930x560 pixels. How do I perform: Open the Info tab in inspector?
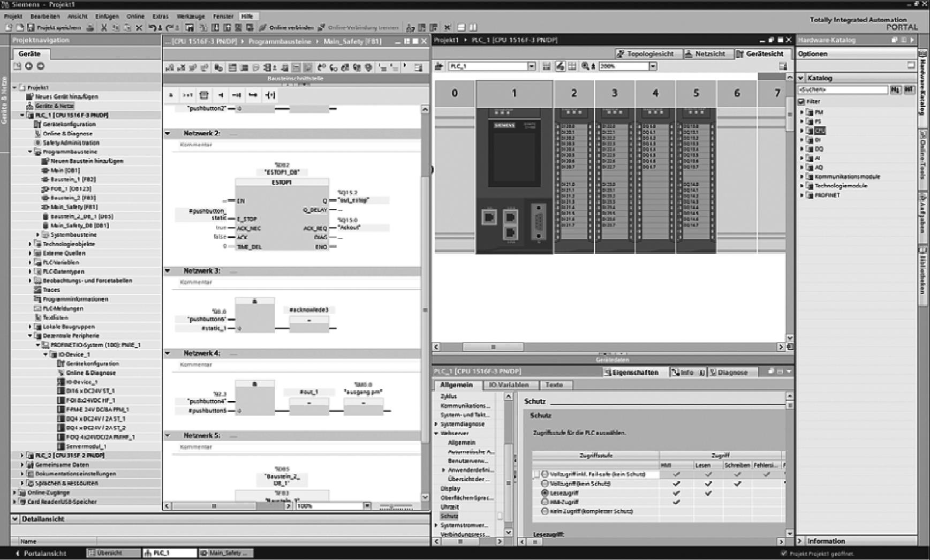(687, 372)
